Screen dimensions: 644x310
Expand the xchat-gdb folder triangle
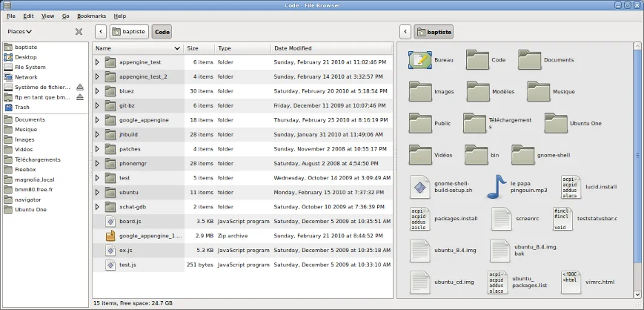(x=97, y=207)
